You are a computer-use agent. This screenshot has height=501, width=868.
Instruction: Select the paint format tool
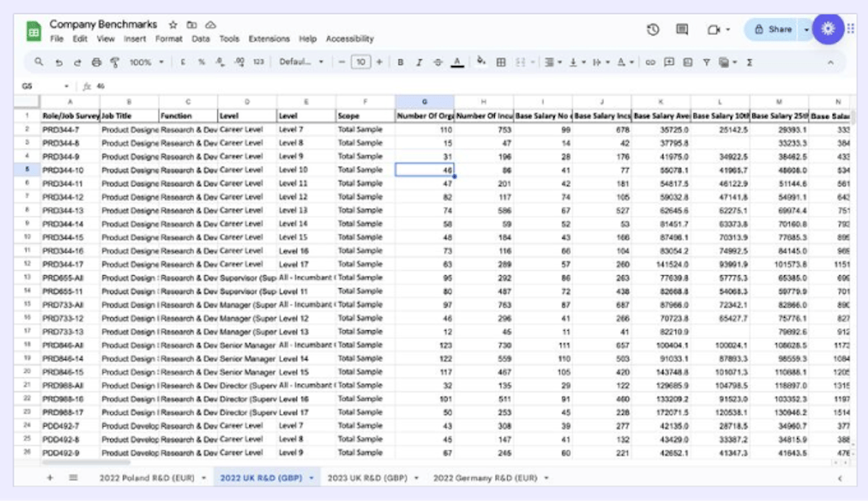pyautogui.click(x=114, y=62)
